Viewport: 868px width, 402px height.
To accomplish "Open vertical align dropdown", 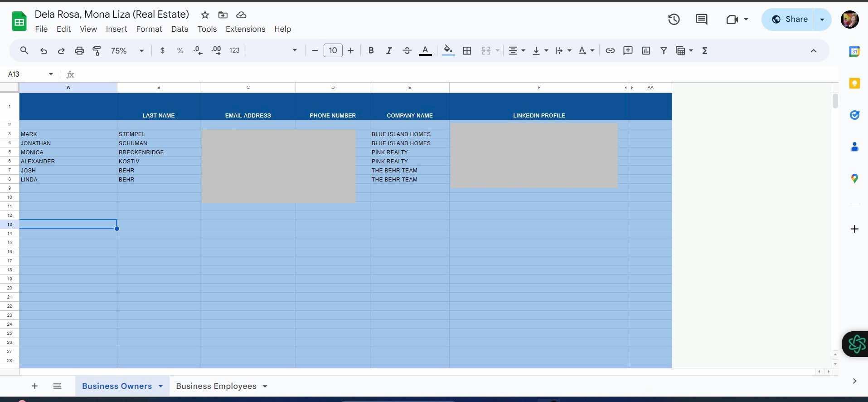I will tap(540, 51).
